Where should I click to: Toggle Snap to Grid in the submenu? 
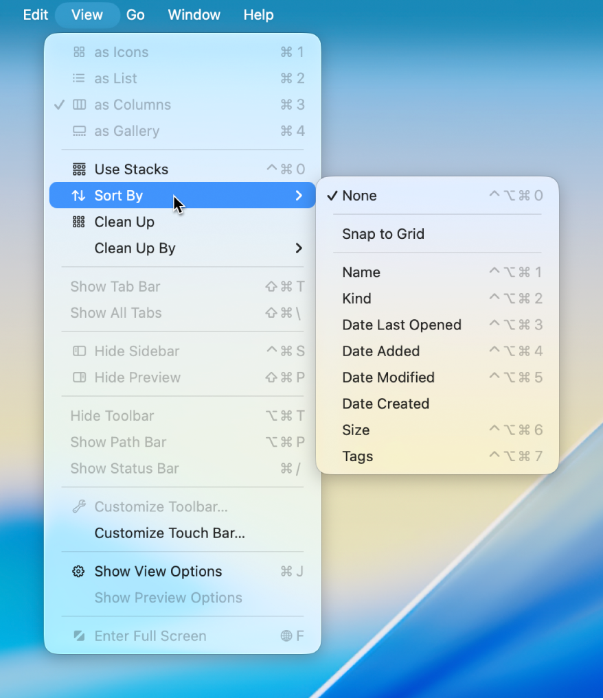coord(437,234)
